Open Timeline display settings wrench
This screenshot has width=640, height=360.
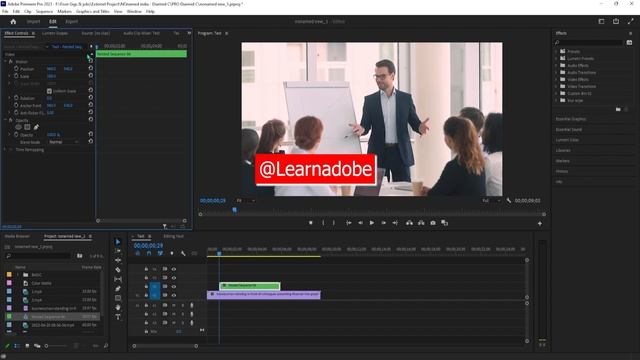click(x=183, y=253)
